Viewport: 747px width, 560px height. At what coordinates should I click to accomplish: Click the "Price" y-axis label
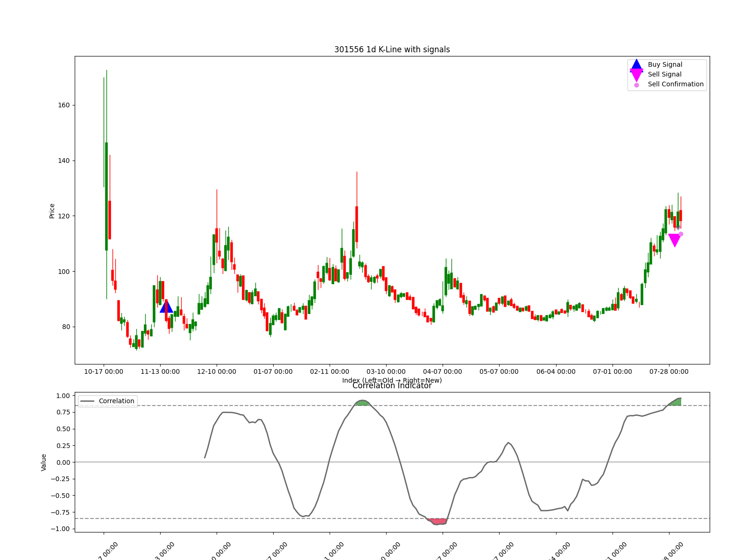[52, 211]
